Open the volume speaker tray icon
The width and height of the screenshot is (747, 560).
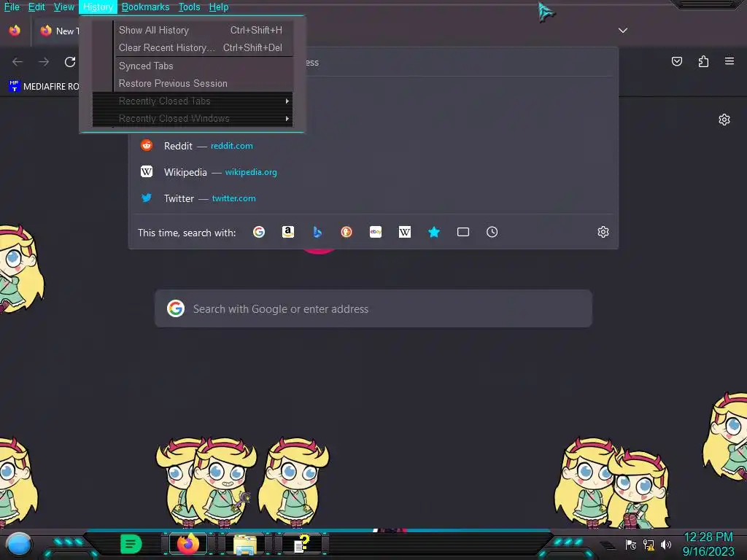click(666, 544)
